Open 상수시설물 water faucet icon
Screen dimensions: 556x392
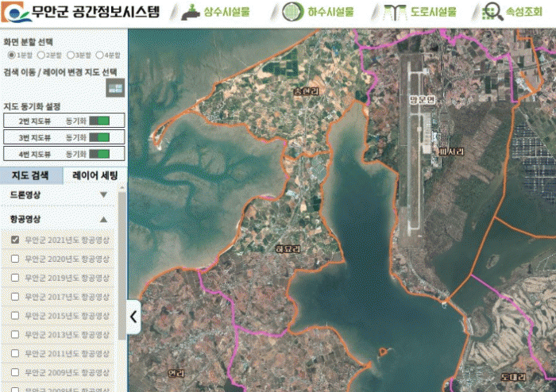click(191, 12)
